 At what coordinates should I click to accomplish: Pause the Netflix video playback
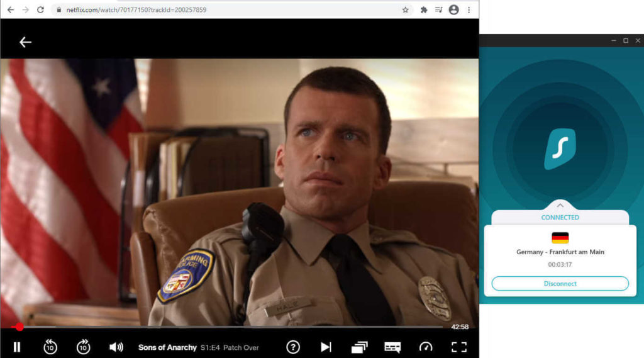pyautogui.click(x=17, y=347)
